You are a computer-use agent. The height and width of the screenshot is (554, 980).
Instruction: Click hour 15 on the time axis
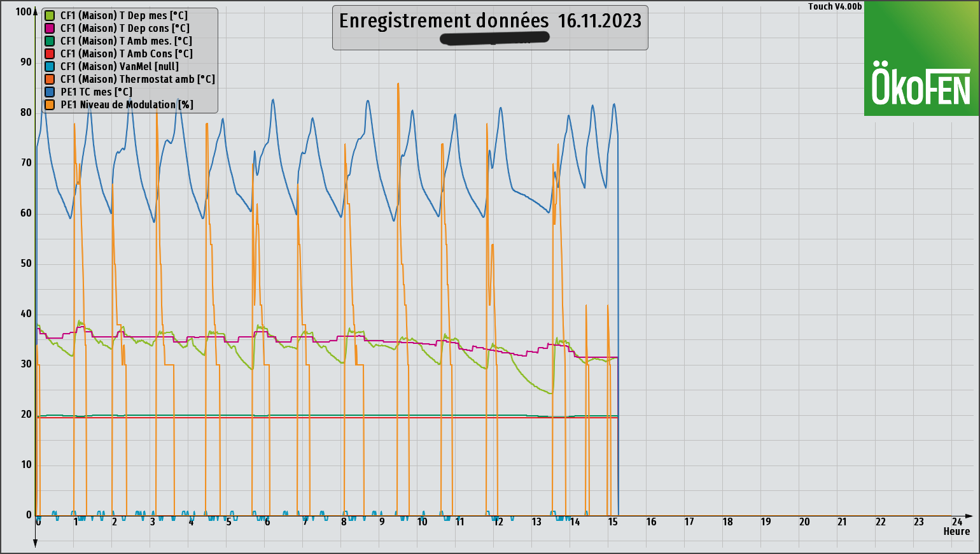[613, 522]
